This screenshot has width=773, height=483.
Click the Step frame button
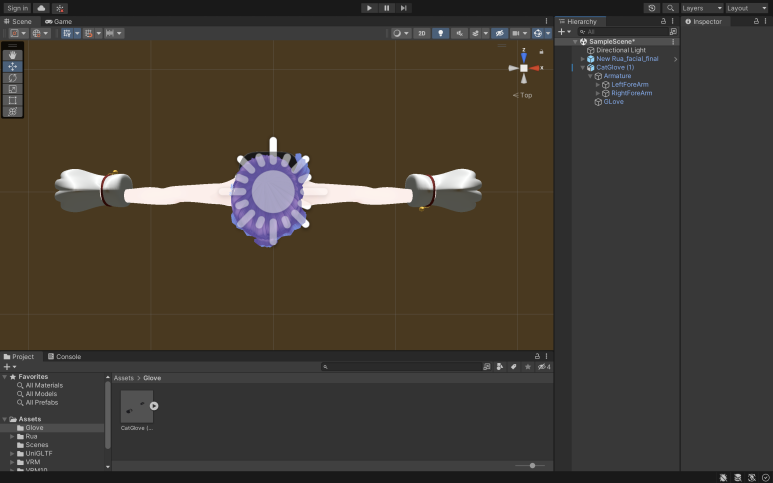tap(404, 8)
